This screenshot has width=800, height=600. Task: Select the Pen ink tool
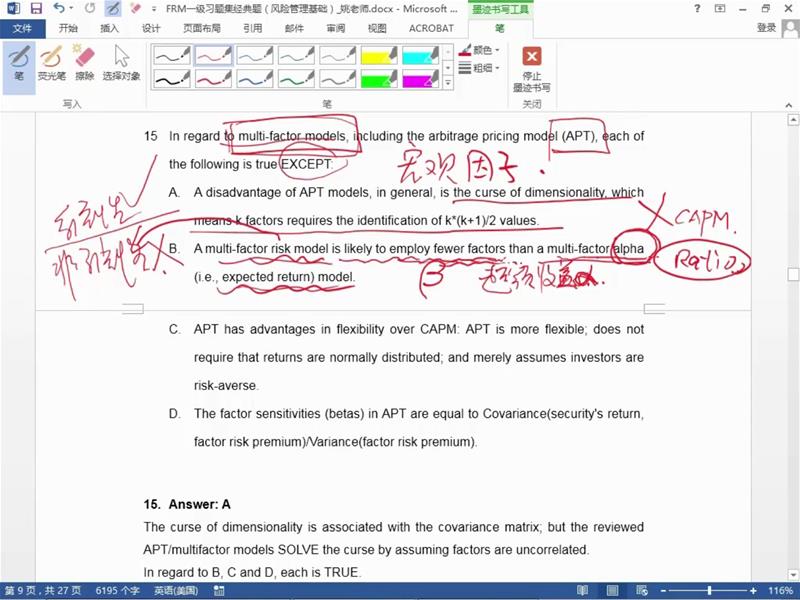(x=18, y=63)
